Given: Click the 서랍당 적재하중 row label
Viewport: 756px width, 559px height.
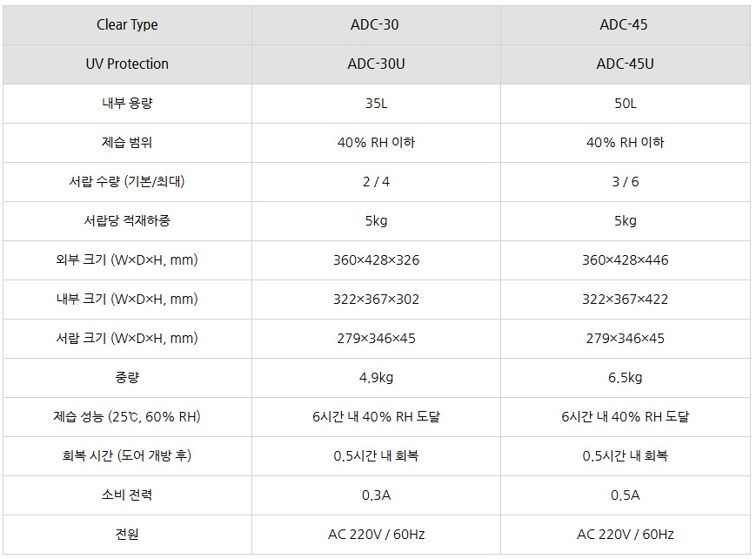Looking at the screenshot, I should tap(127, 221).
